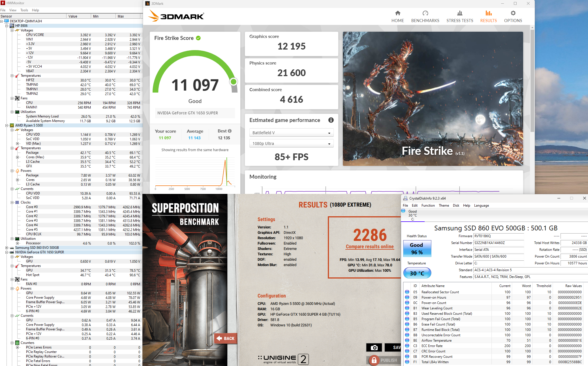
Task: Open the Function menu in CrystalDiskInfo
Action: click(x=428, y=206)
